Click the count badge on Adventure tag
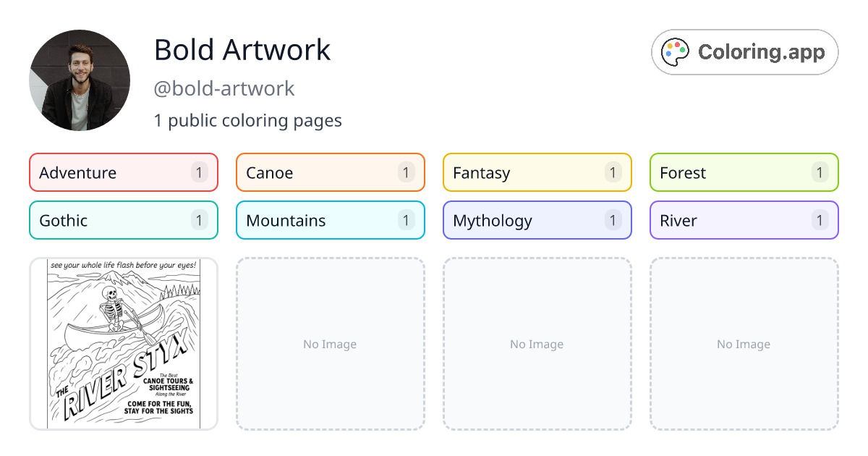868x456 pixels. tap(200, 172)
